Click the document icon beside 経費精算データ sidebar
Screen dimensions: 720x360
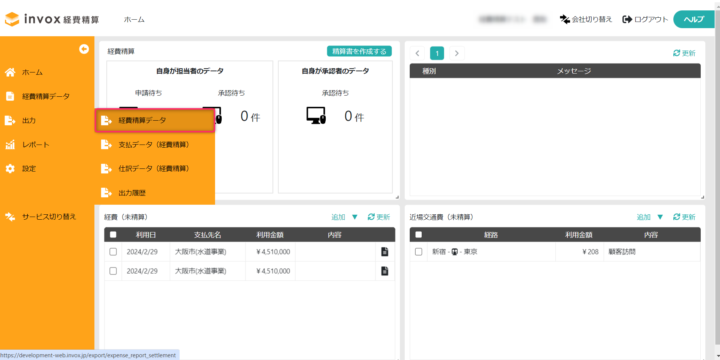pos(10,96)
